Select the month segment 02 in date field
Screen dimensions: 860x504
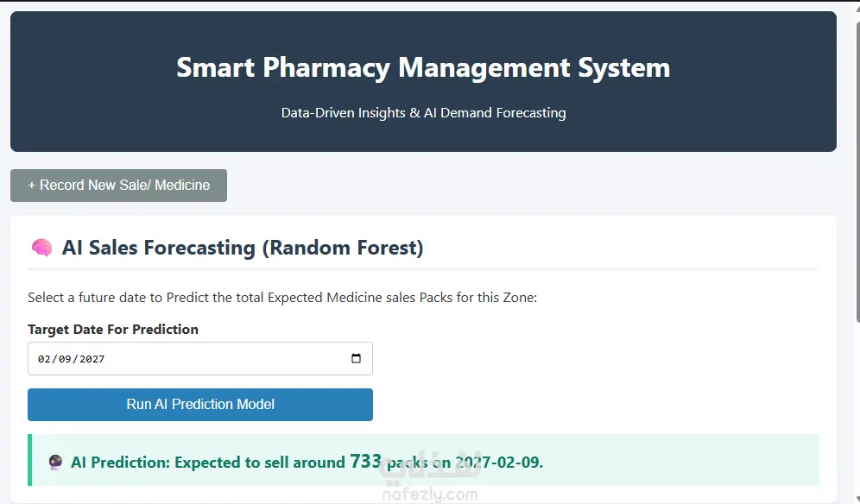point(44,359)
